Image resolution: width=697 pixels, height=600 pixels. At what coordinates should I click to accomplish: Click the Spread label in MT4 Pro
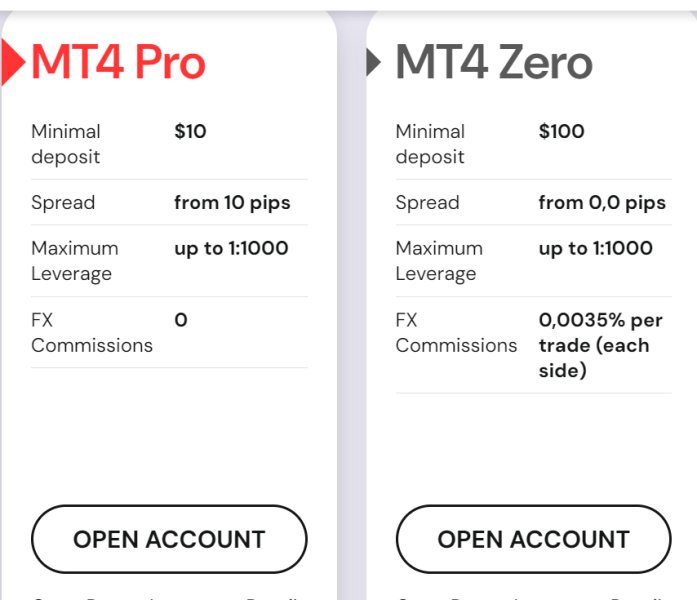63,202
